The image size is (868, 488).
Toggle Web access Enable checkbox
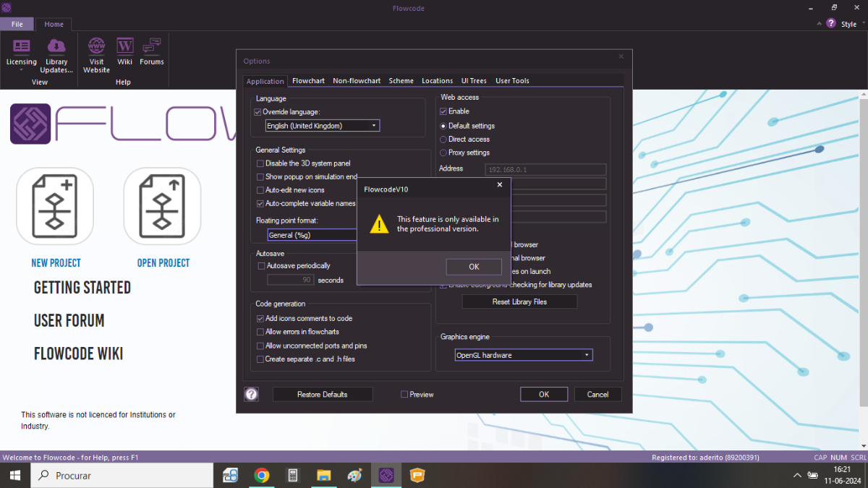click(443, 112)
